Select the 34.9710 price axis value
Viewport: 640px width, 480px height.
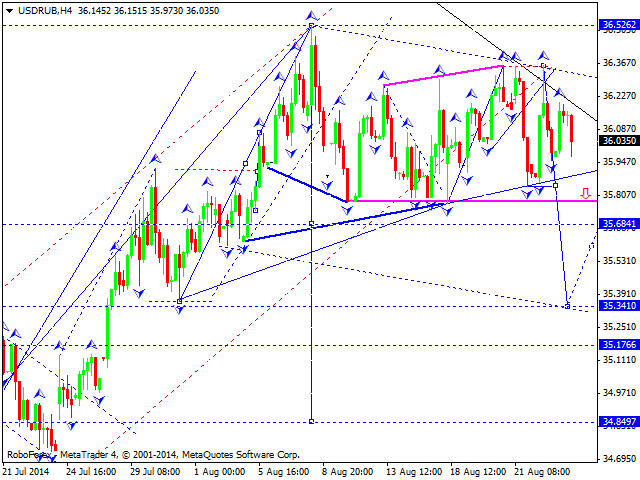pyautogui.click(x=619, y=393)
